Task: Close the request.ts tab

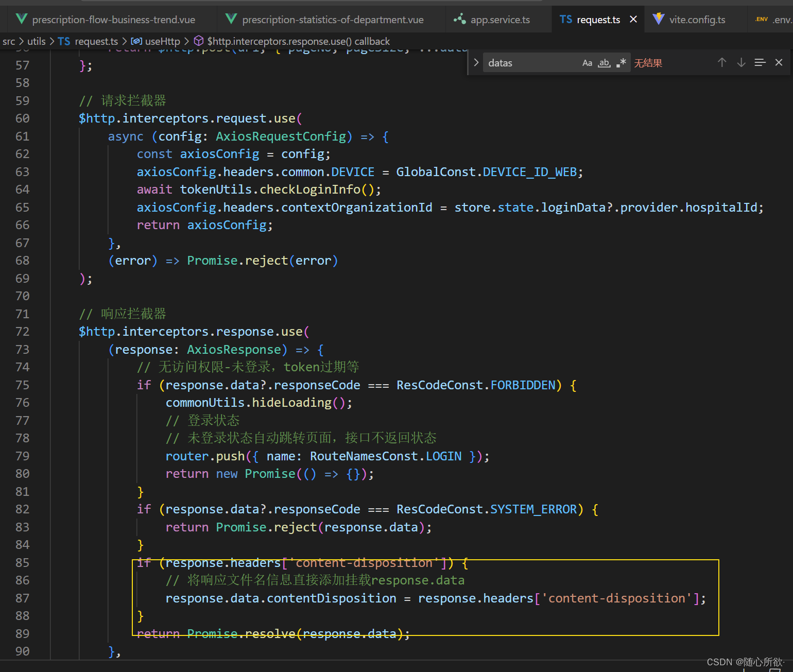Action: 633,20
